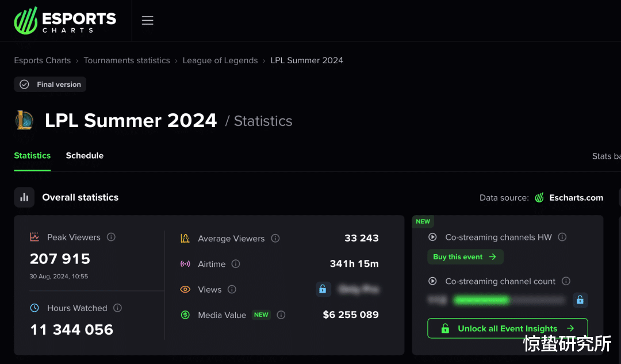
Task: Click the lock icon beside Views
Action: point(323,289)
